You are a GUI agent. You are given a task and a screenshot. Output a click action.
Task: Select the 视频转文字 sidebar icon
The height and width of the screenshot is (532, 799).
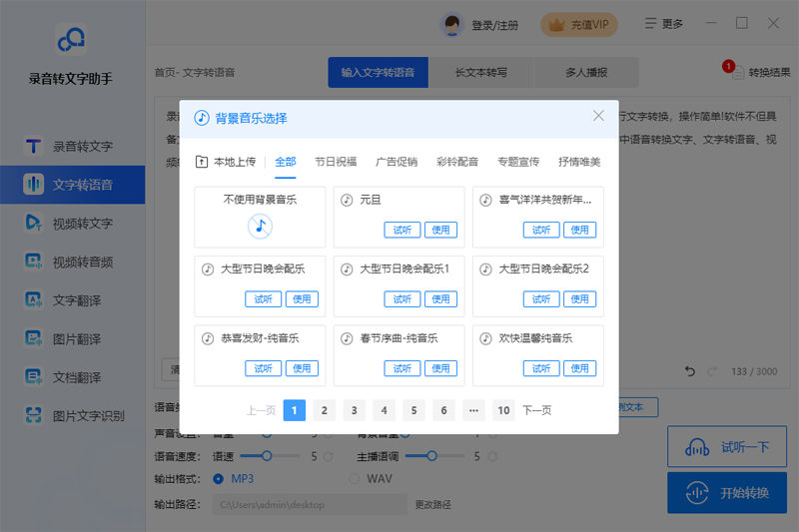[33, 223]
